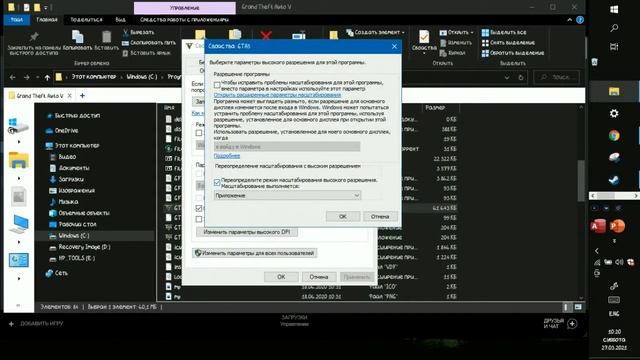Open the greyed-out Windows sign-in dropdown
This screenshot has width=640, height=360.
[287, 147]
